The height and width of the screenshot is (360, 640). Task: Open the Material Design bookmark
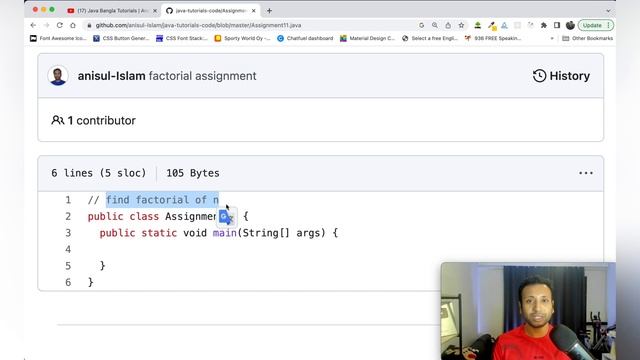[x=367, y=38]
